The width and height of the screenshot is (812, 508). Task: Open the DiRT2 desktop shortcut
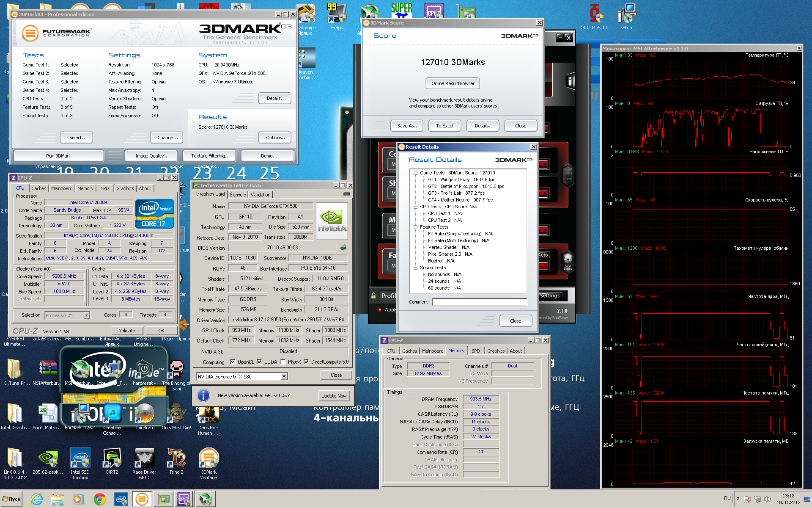click(112, 461)
